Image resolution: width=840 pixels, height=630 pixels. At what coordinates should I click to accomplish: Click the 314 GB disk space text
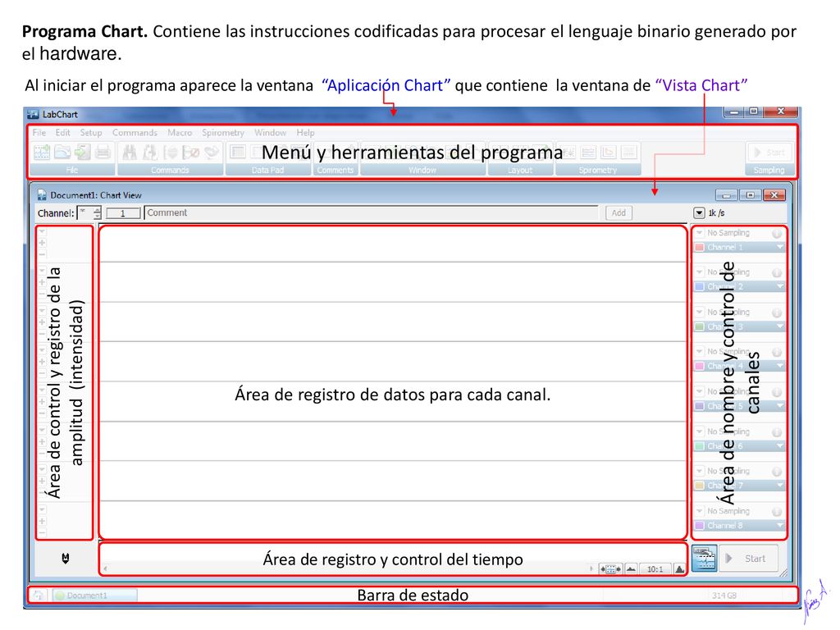(x=724, y=596)
